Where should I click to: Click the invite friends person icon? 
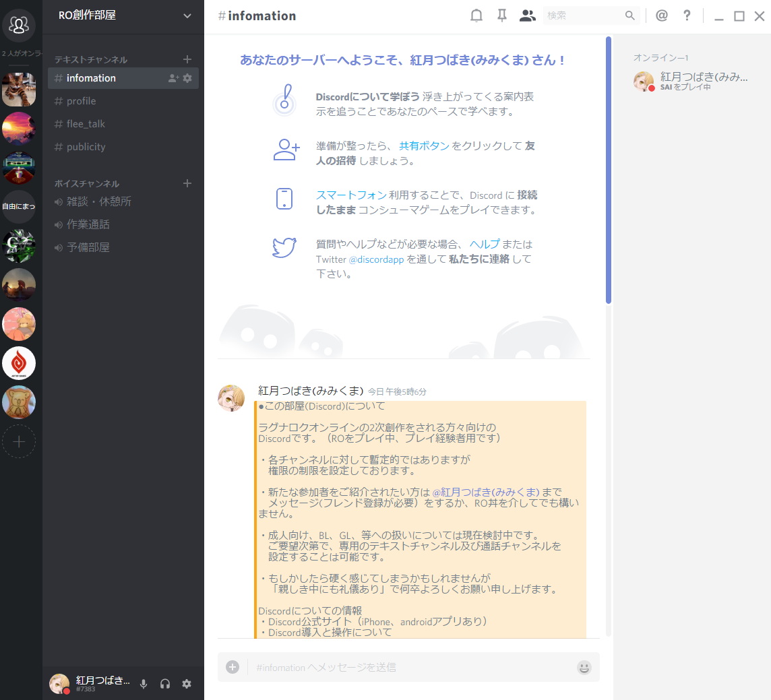[286, 150]
